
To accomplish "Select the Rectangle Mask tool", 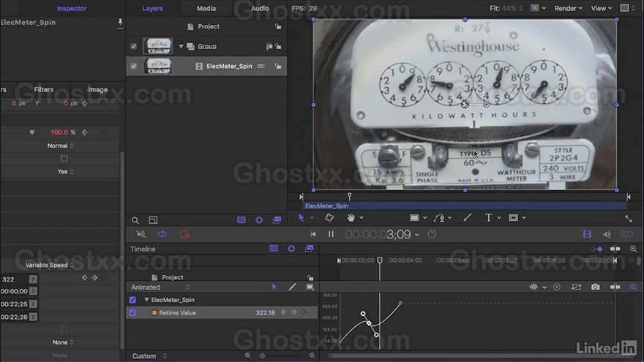I will tap(514, 217).
